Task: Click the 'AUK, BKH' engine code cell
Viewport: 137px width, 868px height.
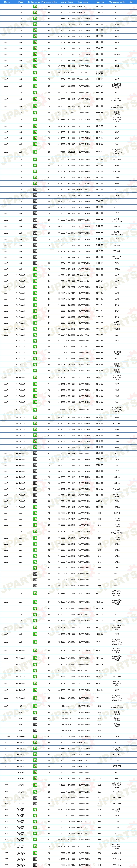Action: [x=117, y=172]
